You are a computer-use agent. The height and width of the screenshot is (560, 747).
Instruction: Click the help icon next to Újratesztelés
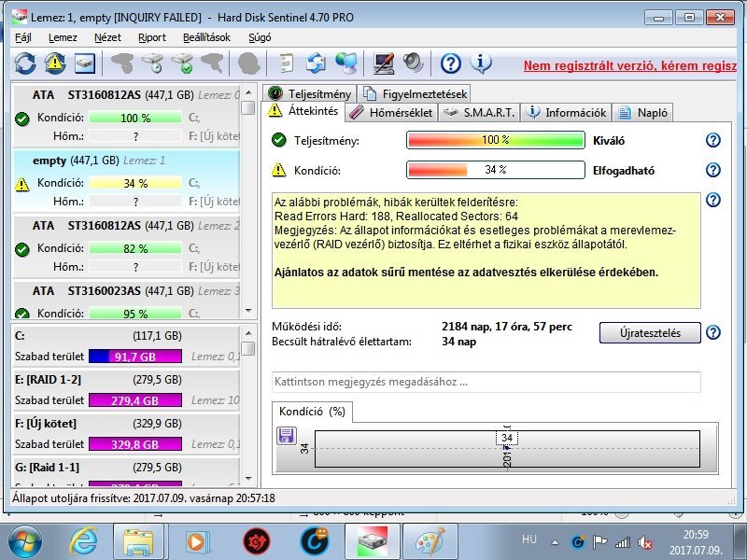pyautogui.click(x=713, y=332)
